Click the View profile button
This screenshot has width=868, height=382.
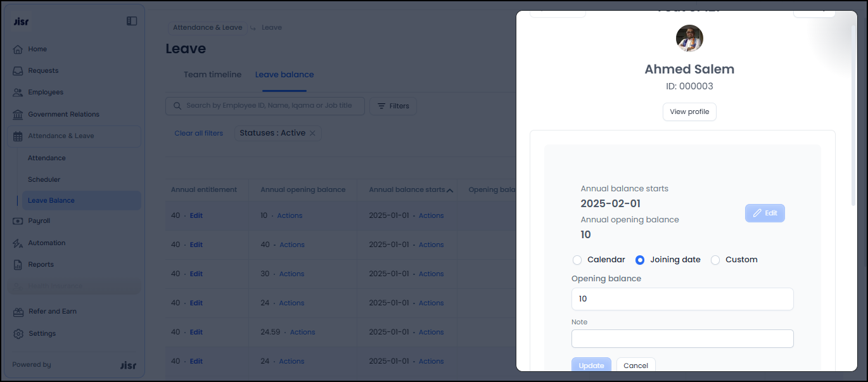pyautogui.click(x=689, y=112)
